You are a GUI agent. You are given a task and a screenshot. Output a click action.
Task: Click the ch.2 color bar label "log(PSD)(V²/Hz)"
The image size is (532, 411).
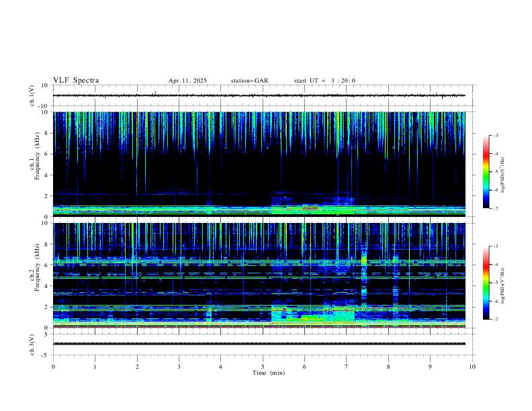click(x=502, y=285)
